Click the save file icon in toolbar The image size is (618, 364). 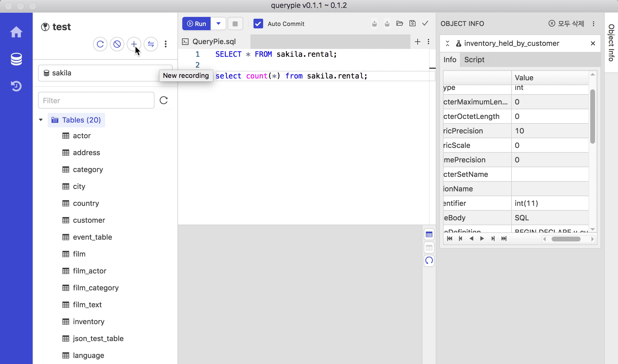[x=413, y=24]
